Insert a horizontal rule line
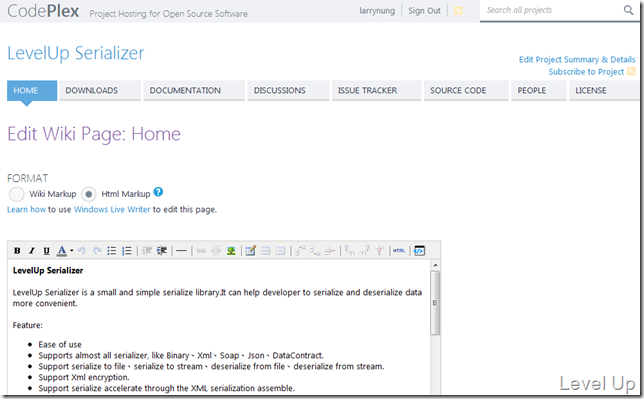Image resolution: width=644 pixels, height=399 pixels. pyautogui.click(x=181, y=251)
